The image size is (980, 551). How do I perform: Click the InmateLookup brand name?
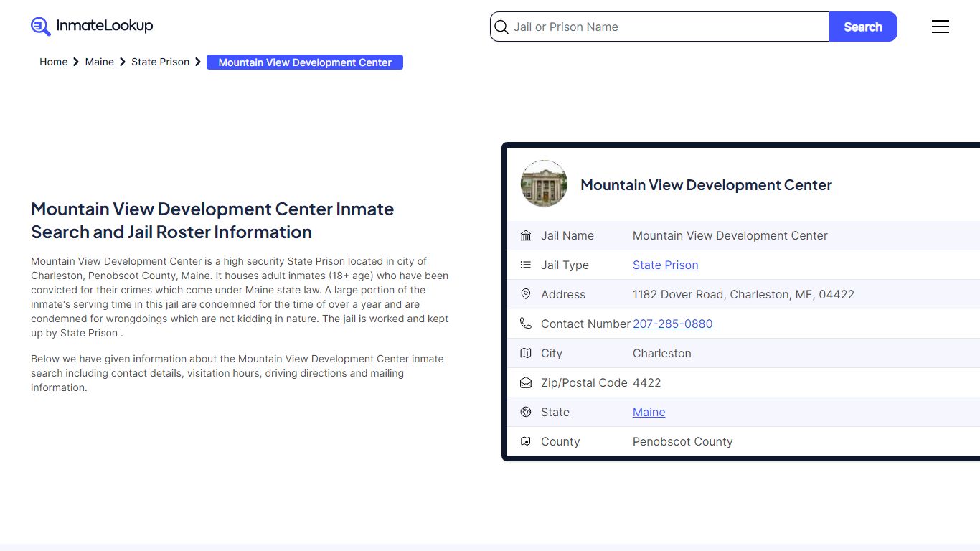click(105, 26)
